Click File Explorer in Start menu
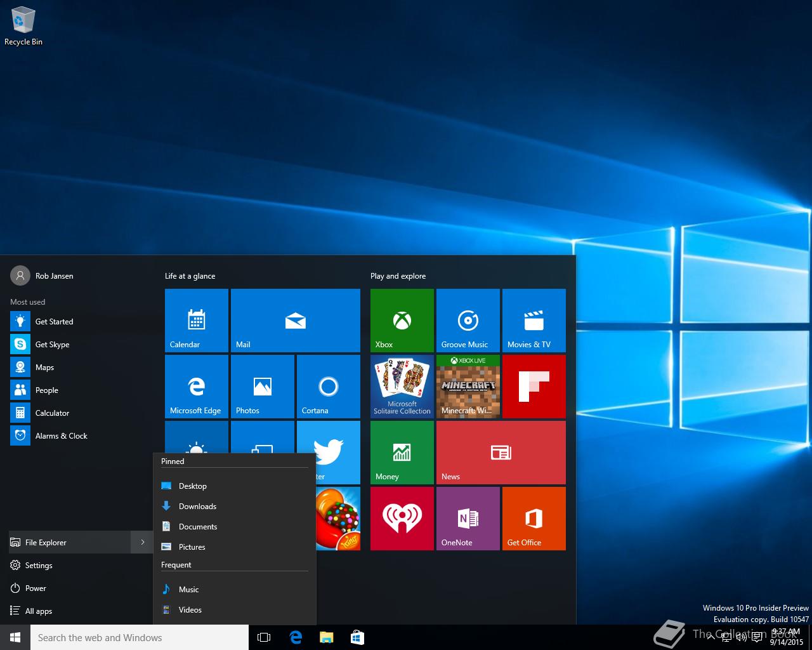This screenshot has width=812, height=650. click(x=70, y=543)
